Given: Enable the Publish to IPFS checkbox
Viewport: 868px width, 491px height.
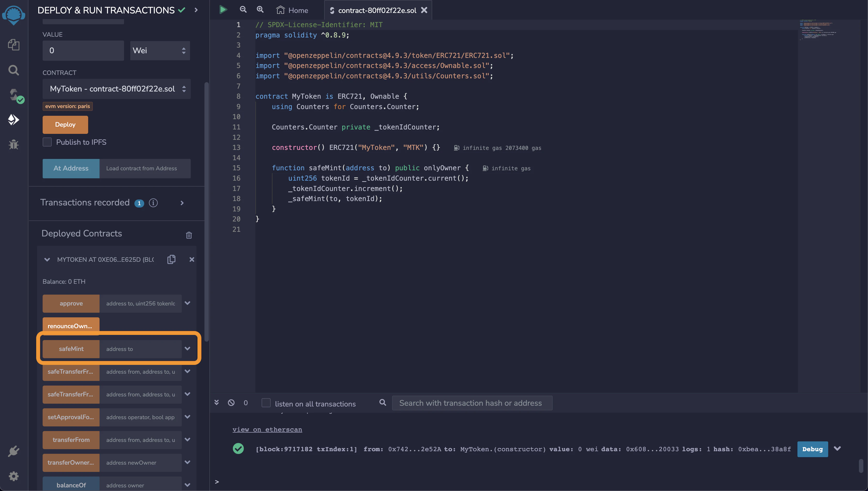Looking at the screenshot, I should coord(47,142).
